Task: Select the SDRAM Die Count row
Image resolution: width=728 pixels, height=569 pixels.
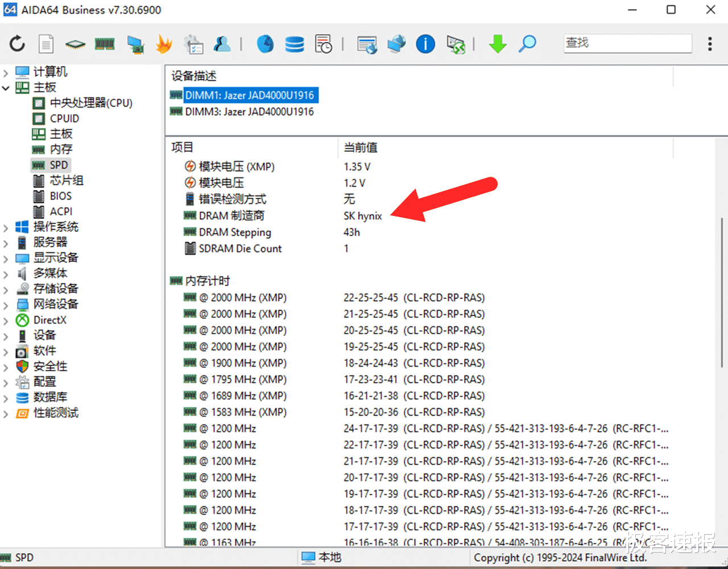Action: tap(421, 248)
